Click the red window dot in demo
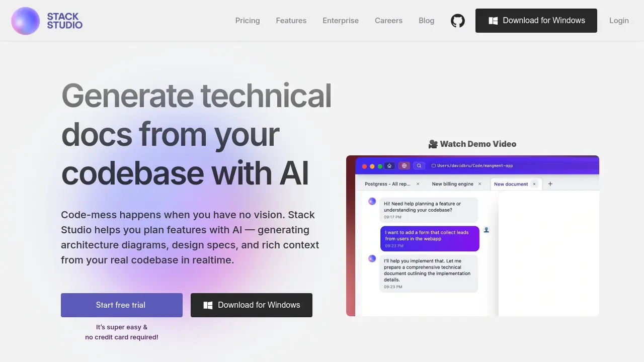The width and height of the screenshot is (644, 362). coord(365,166)
